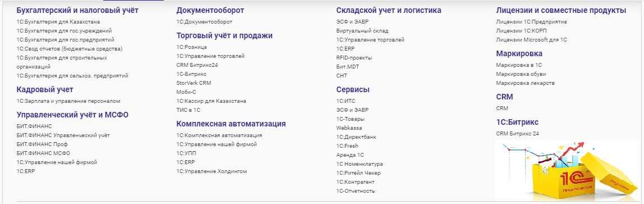This screenshot has height=204, width=644.
Task: Open the 1С:Контрагент link
Action: coord(355,182)
